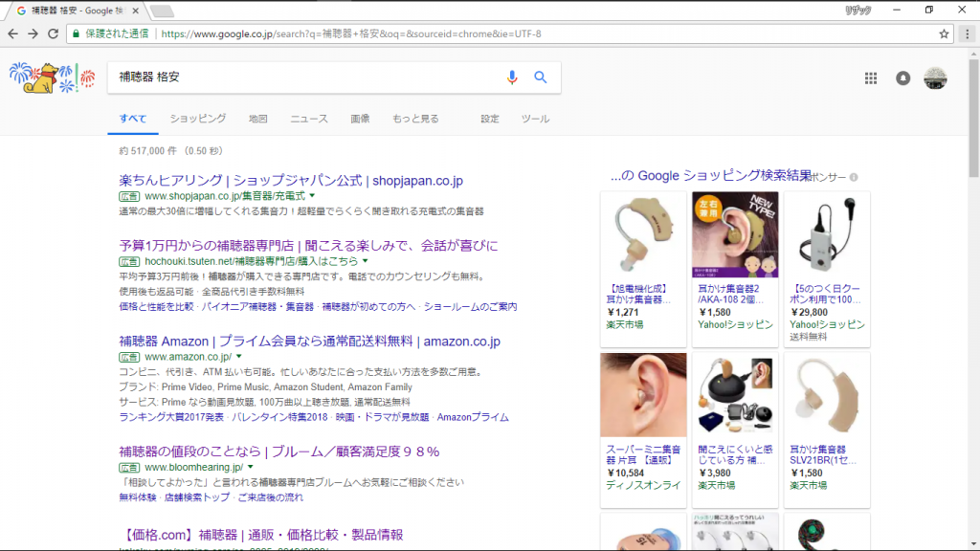The image size is (980, 551).
Task: Open the account profile avatar
Action: [935, 78]
